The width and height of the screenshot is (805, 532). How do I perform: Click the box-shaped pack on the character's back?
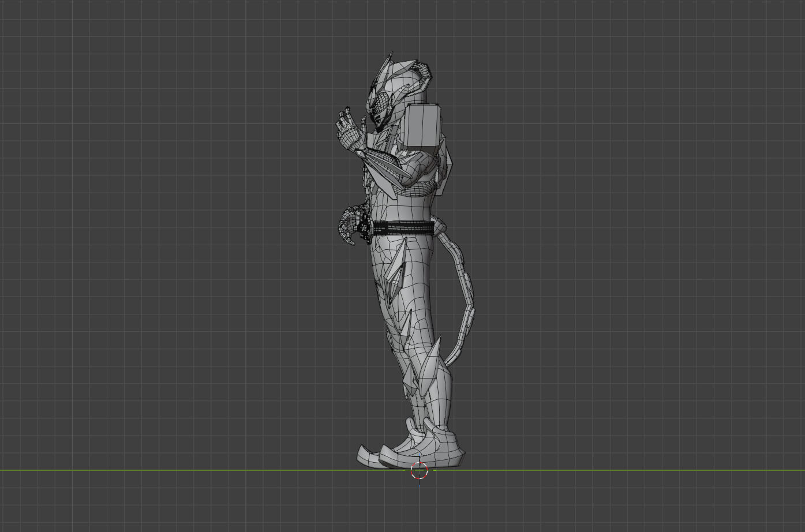click(423, 125)
